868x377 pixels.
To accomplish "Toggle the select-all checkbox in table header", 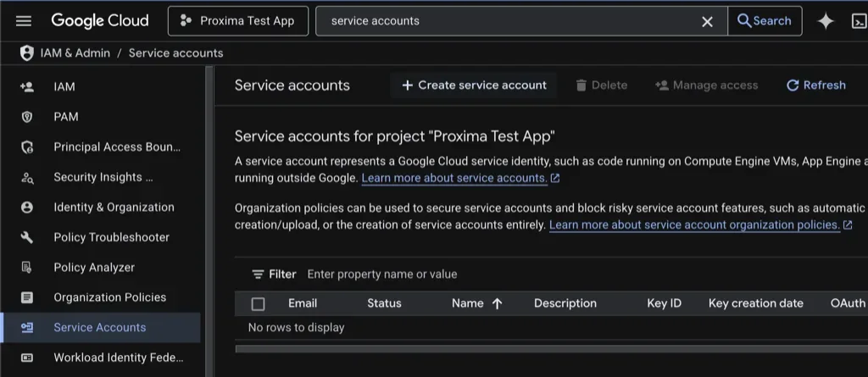I will tap(258, 304).
